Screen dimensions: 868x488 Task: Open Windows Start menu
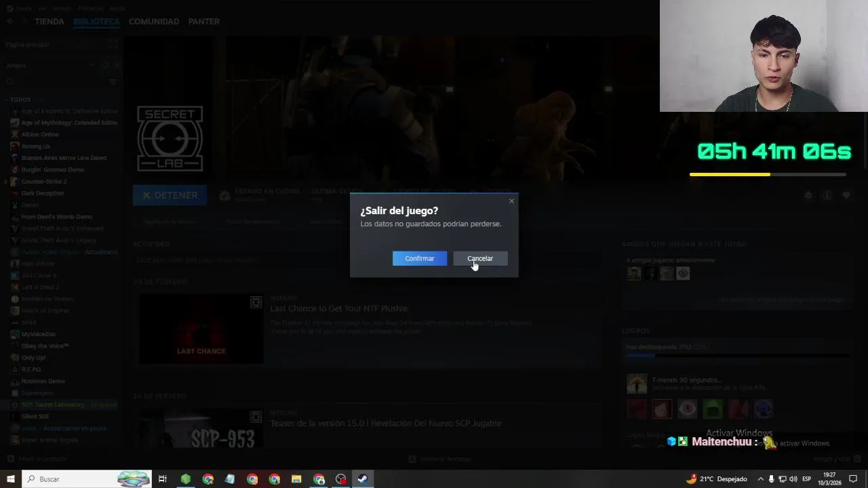click(x=10, y=479)
